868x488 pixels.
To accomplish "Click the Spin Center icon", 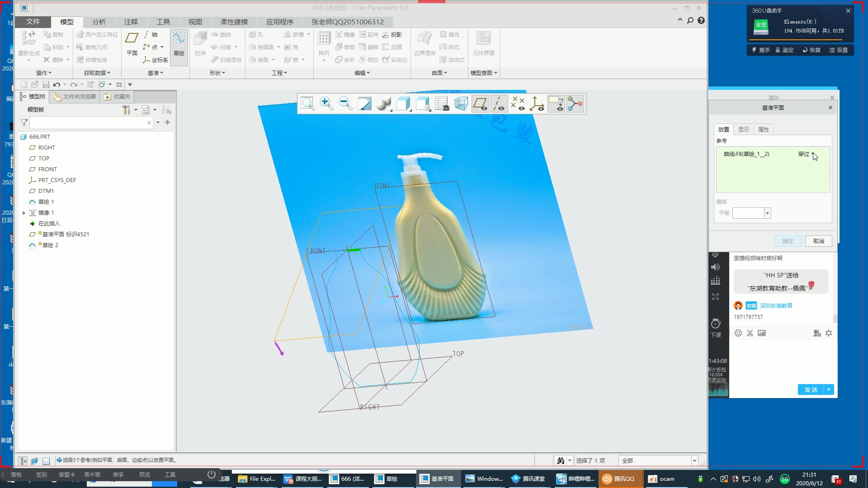I will 575,104.
